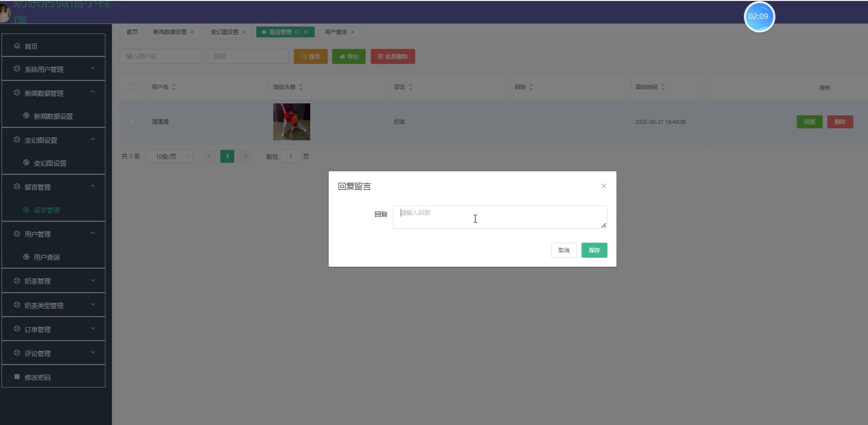Expand the 奶茶管理 sidebar menu

coord(53,281)
